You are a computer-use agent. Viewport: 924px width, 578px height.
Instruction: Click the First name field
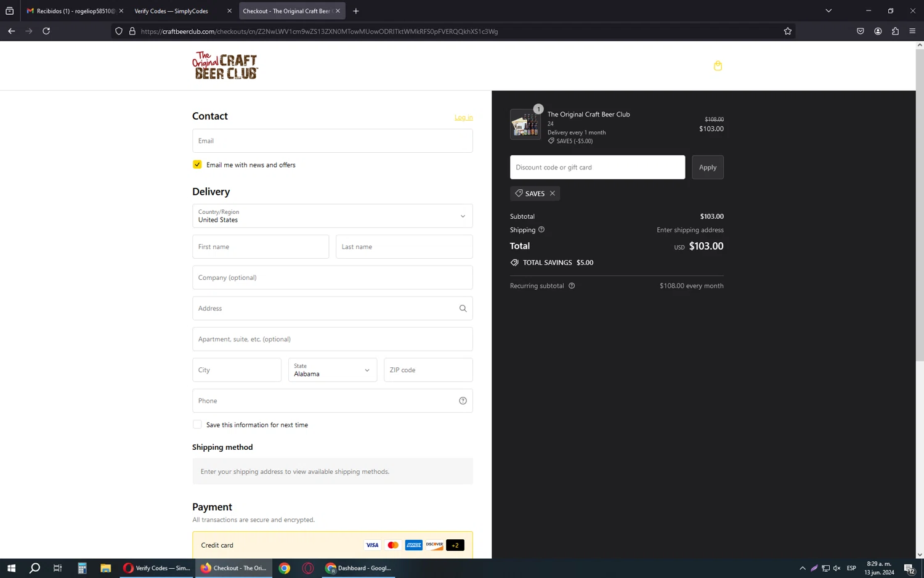(x=261, y=246)
